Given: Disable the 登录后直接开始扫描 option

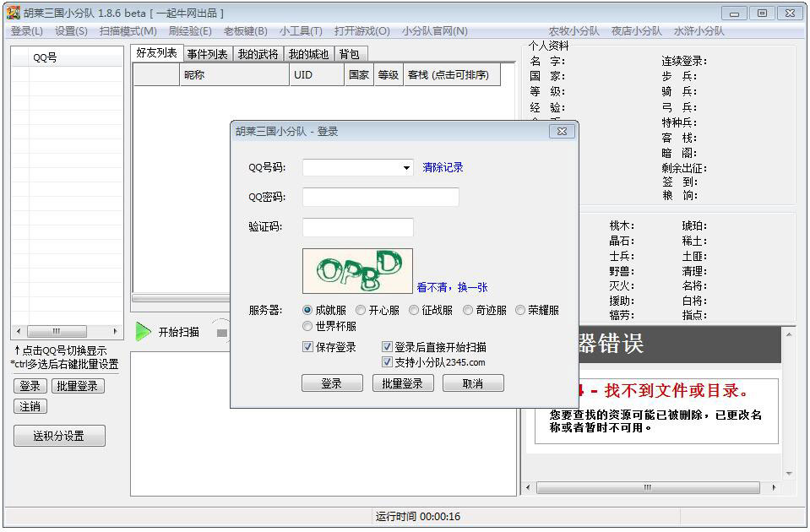Looking at the screenshot, I should [x=387, y=347].
